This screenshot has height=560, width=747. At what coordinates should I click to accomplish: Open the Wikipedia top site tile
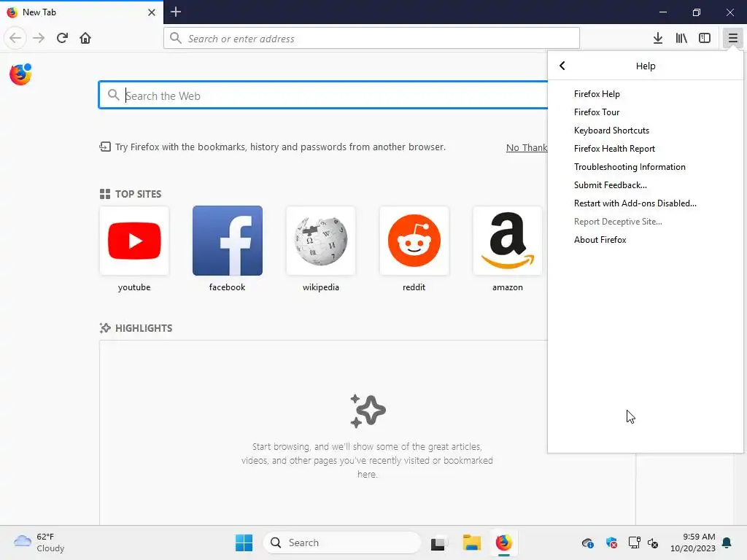coord(321,241)
